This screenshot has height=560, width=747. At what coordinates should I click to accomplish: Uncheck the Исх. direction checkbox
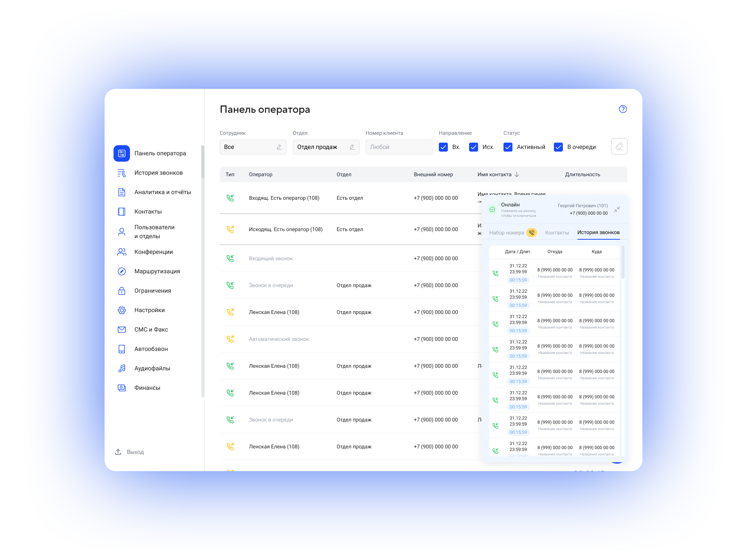pyautogui.click(x=474, y=147)
